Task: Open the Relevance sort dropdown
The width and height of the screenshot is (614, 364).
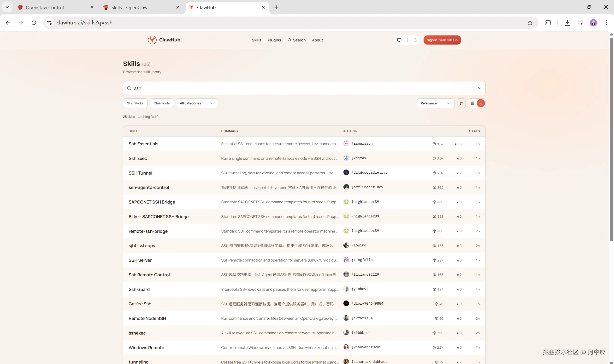Action: tap(435, 103)
